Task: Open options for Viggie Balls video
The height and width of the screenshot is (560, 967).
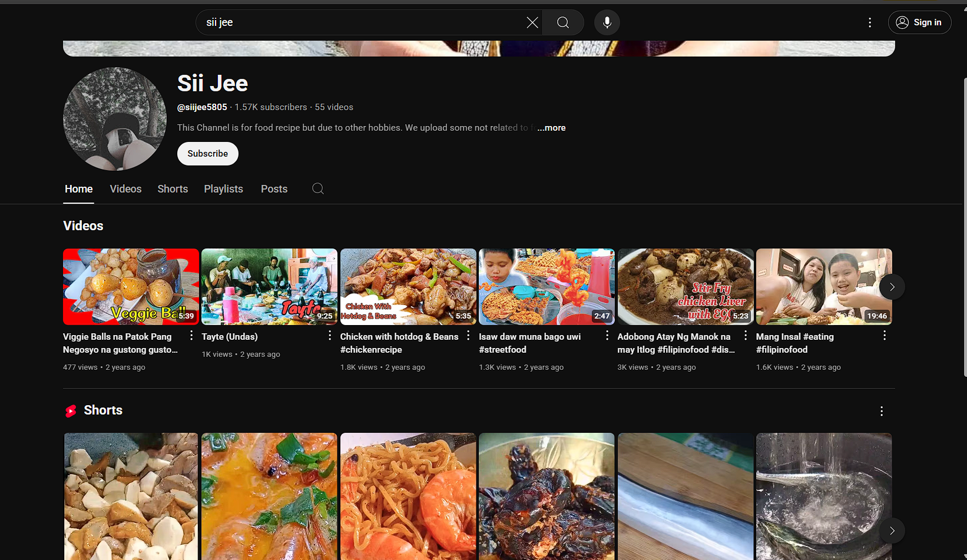Action: [x=191, y=336]
